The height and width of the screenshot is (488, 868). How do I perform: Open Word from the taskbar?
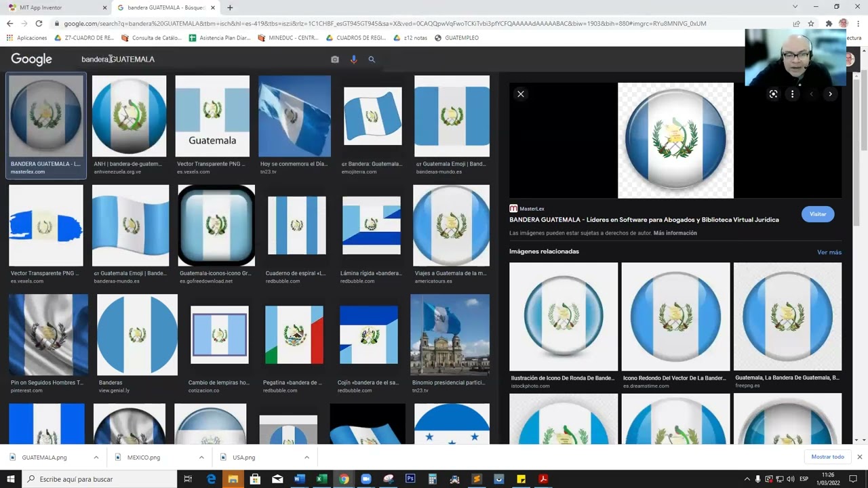click(x=299, y=479)
